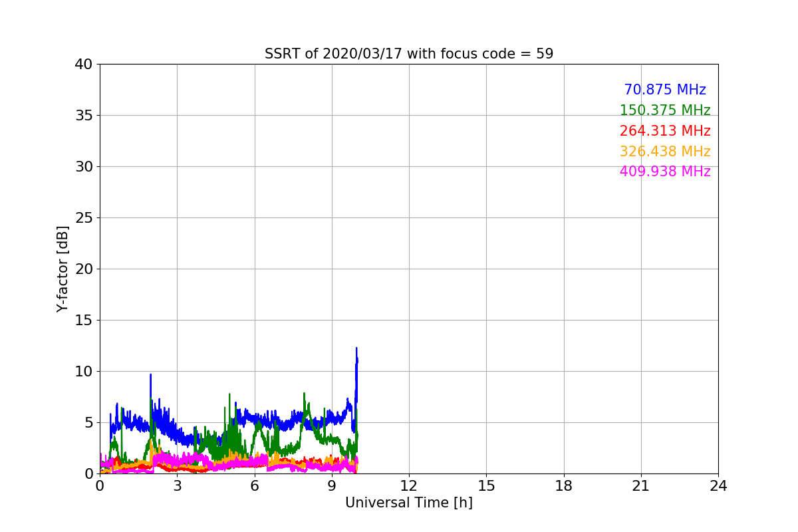Click the 40 tick on Y axis
798x532 pixels.
84,65
